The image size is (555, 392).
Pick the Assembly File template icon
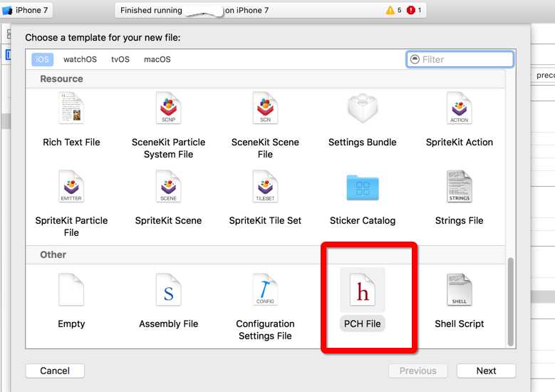pyautogui.click(x=168, y=289)
